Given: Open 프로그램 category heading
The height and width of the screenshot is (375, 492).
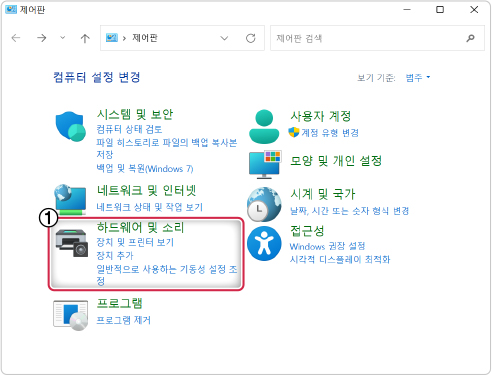Looking at the screenshot, I should [120, 303].
